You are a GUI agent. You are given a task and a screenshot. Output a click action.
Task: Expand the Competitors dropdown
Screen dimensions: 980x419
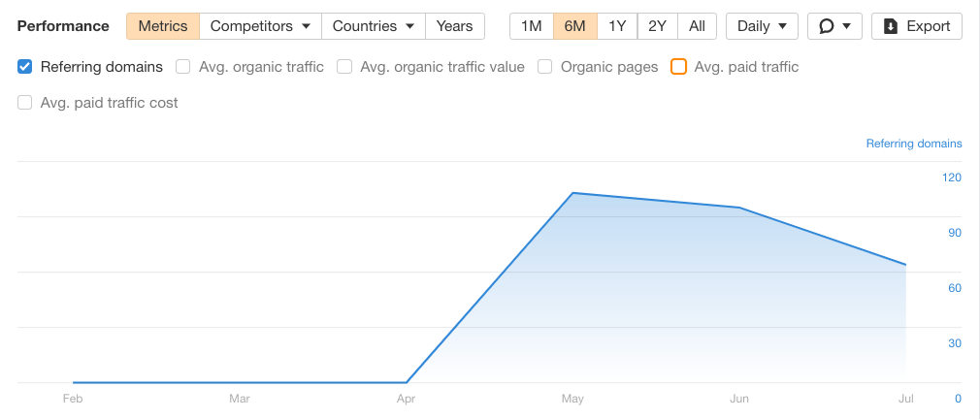point(260,26)
